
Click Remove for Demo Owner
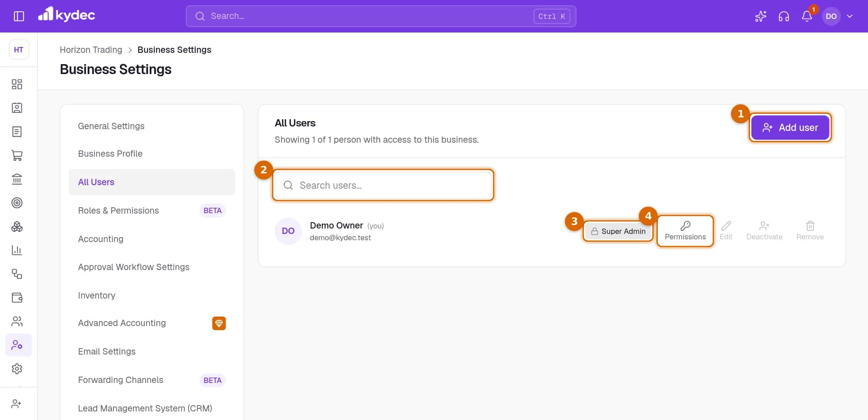click(x=810, y=231)
